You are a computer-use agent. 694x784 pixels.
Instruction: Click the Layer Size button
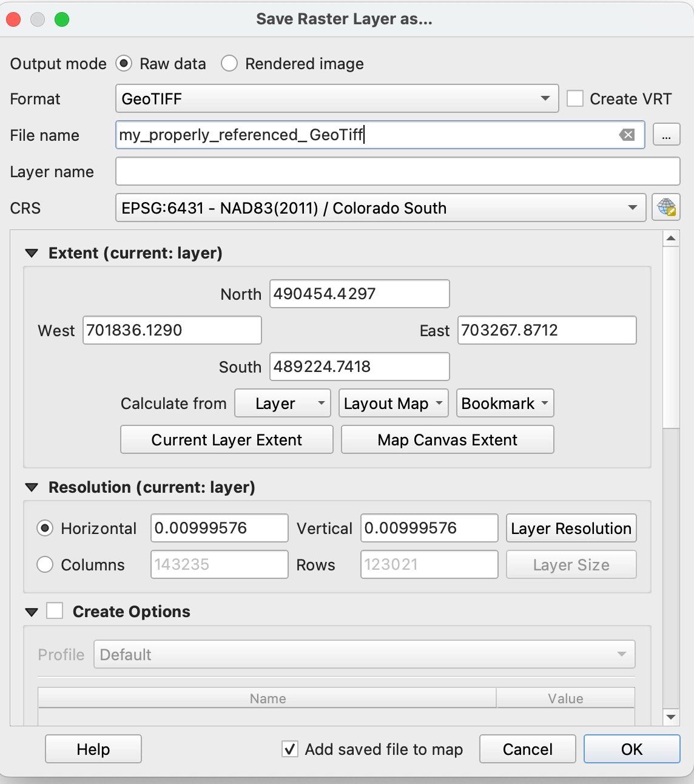pos(571,564)
